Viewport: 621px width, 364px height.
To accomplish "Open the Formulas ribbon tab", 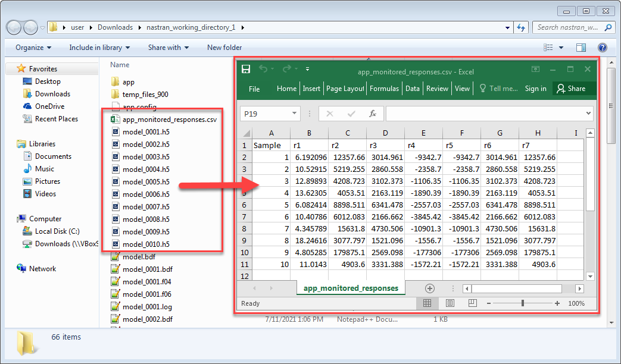I will [384, 89].
